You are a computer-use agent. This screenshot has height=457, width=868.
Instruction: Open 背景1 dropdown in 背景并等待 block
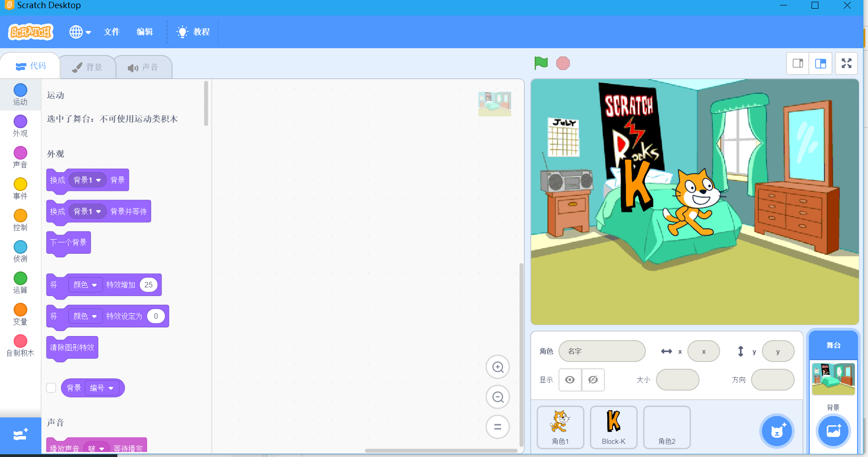pos(87,211)
